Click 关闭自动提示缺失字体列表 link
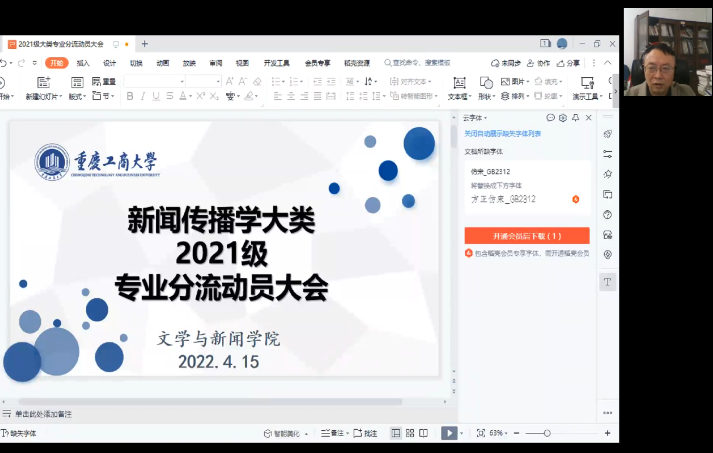Screen dimensions: 713x453 click(x=503, y=133)
